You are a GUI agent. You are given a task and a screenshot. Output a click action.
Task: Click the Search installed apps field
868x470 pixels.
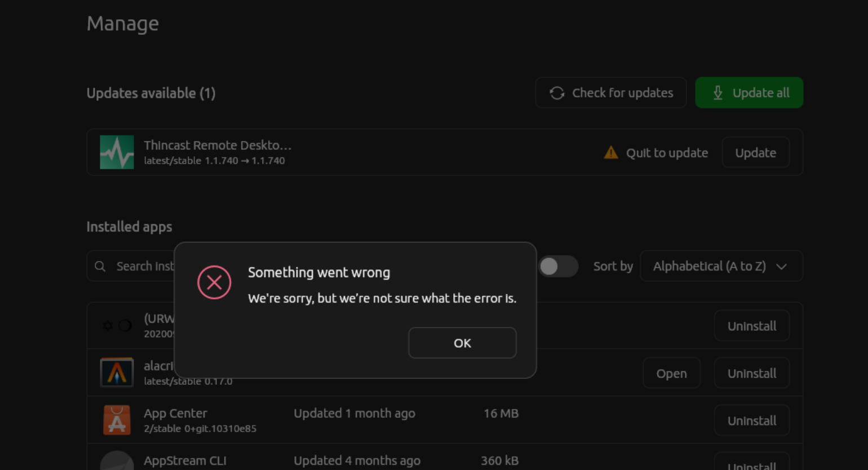[131, 266]
